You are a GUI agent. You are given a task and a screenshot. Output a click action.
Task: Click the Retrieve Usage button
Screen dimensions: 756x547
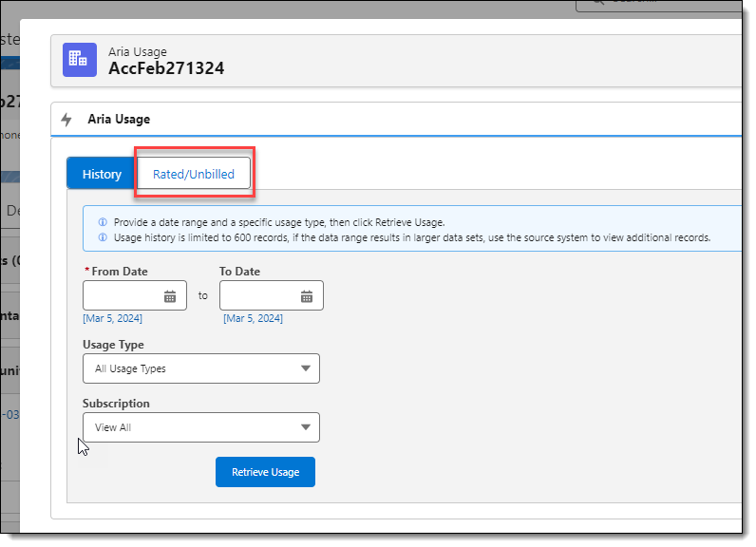tap(265, 472)
